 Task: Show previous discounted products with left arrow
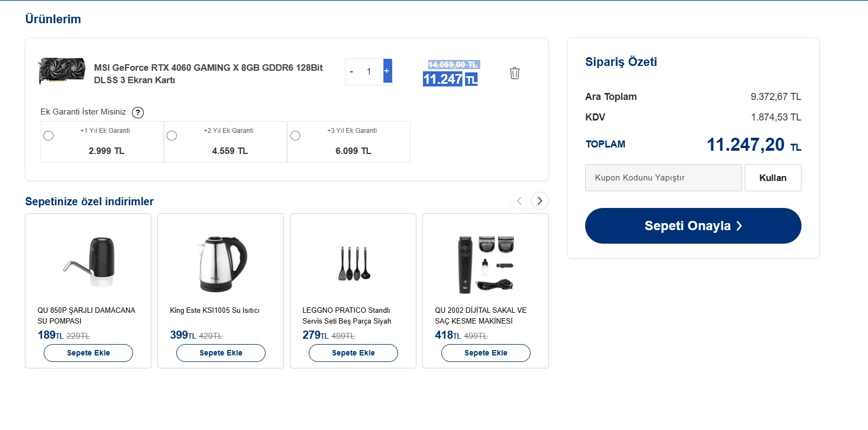pyautogui.click(x=519, y=201)
